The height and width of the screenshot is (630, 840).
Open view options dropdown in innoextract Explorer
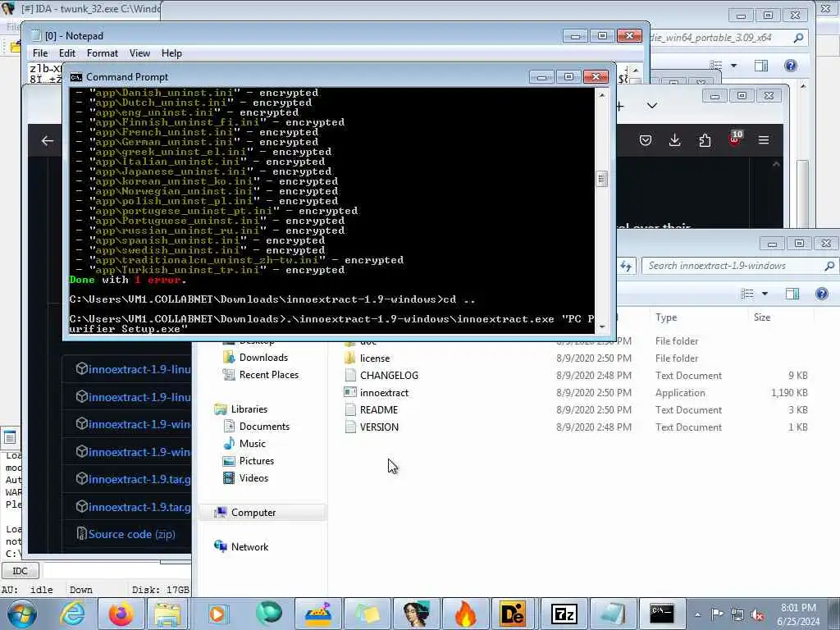tap(765, 294)
